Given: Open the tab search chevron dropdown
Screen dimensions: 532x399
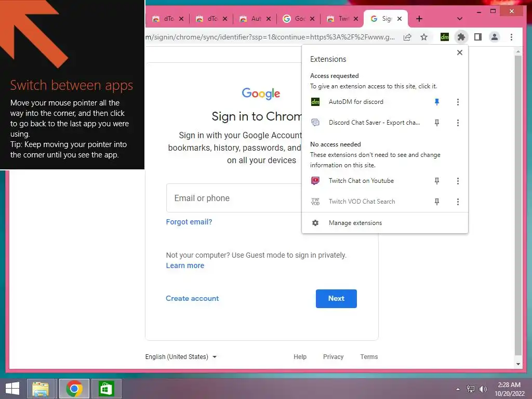Looking at the screenshot, I should (459, 19).
